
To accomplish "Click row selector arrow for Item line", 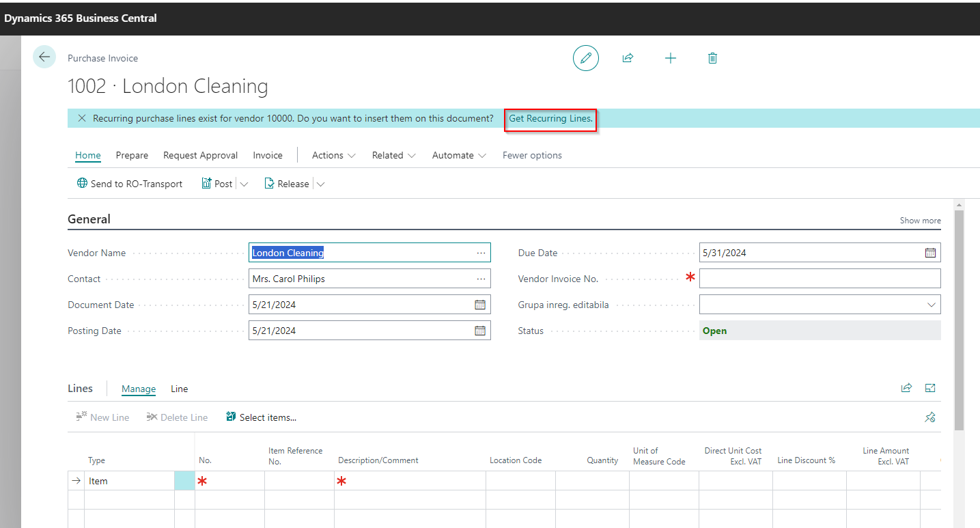I will [76, 481].
